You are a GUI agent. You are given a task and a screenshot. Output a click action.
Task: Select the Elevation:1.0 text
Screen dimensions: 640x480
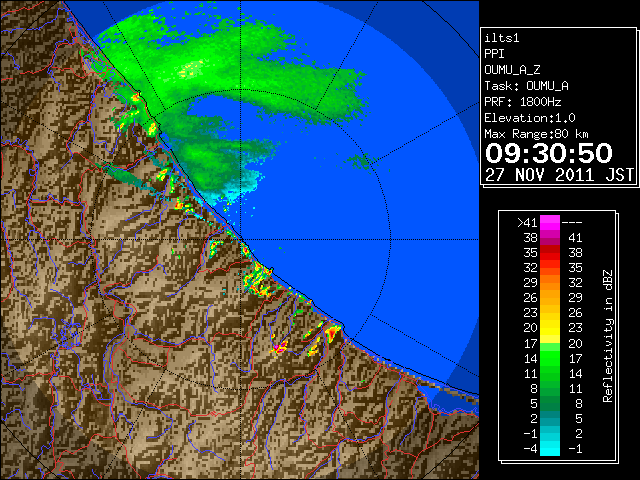(x=530, y=118)
